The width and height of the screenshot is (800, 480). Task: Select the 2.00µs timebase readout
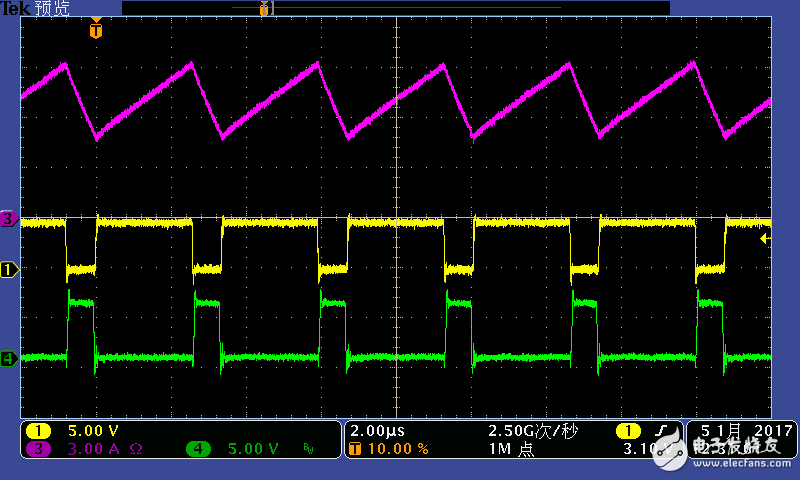378,431
